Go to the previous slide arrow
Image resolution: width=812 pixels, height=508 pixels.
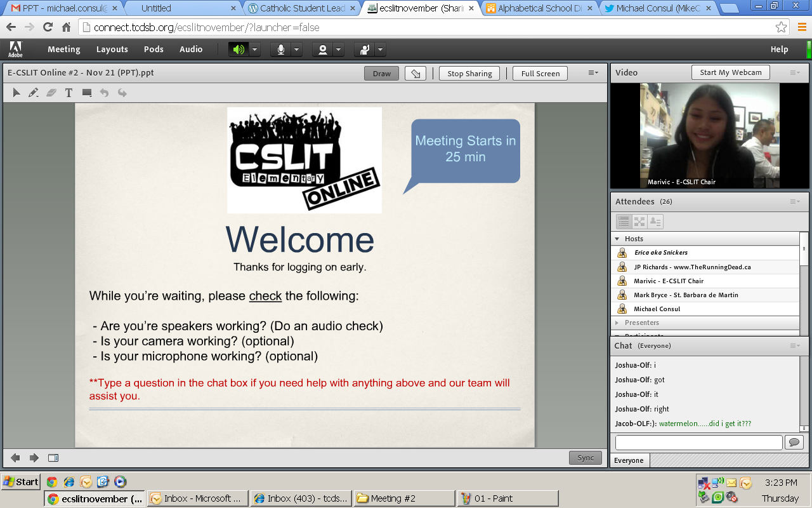point(15,458)
